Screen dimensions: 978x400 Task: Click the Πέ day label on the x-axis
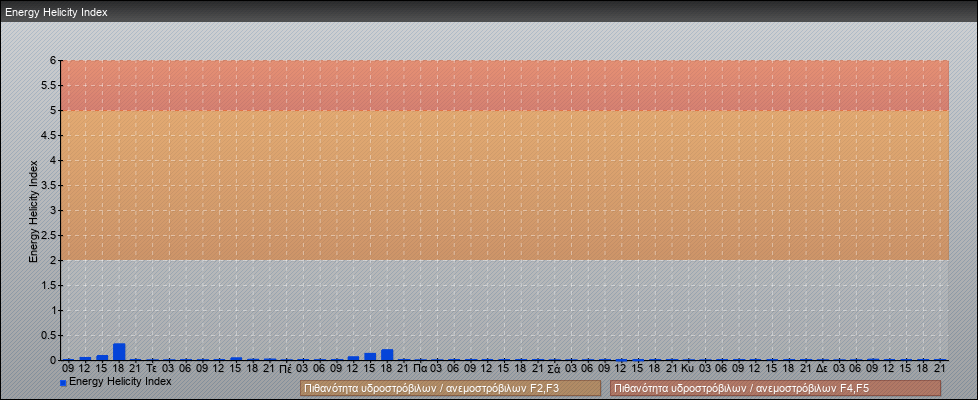(286, 369)
